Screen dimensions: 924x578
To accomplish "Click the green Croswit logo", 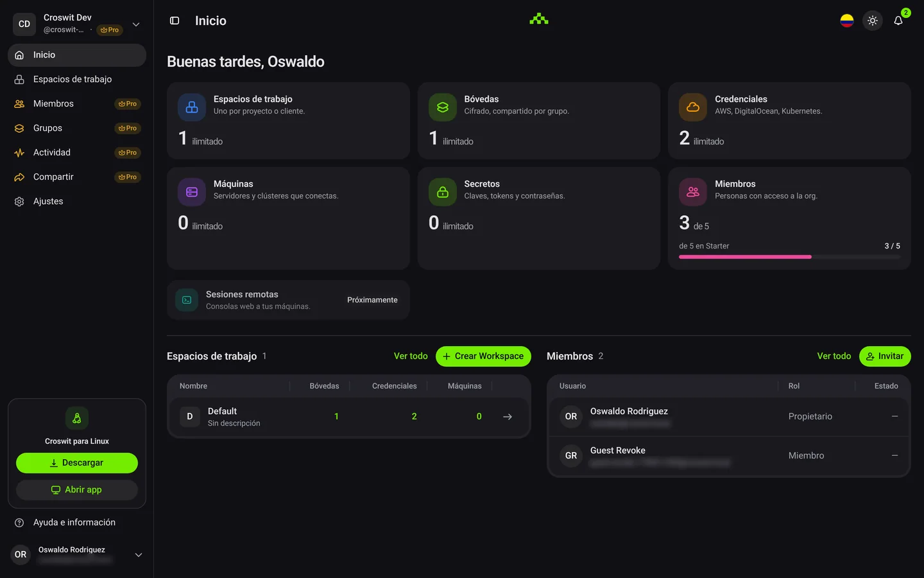I will (539, 19).
